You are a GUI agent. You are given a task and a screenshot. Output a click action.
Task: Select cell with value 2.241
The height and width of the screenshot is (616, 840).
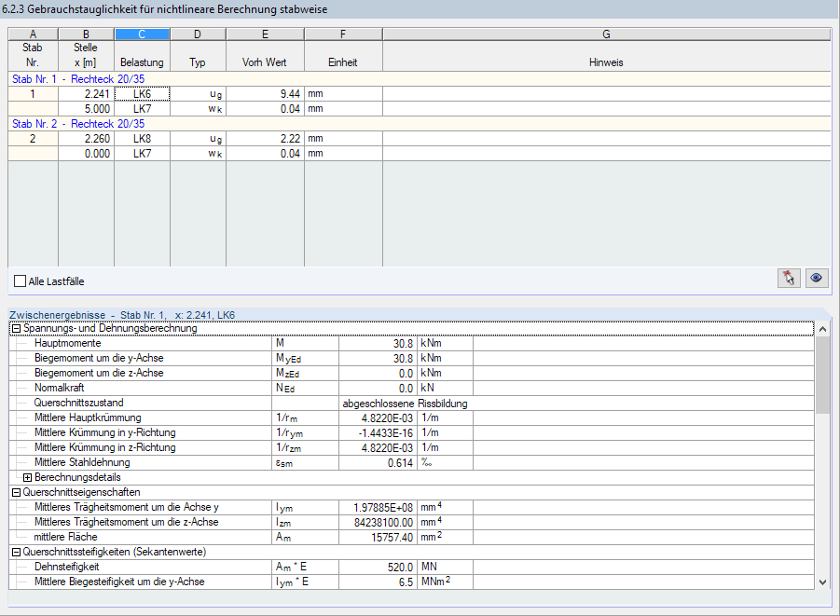[x=86, y=94]
